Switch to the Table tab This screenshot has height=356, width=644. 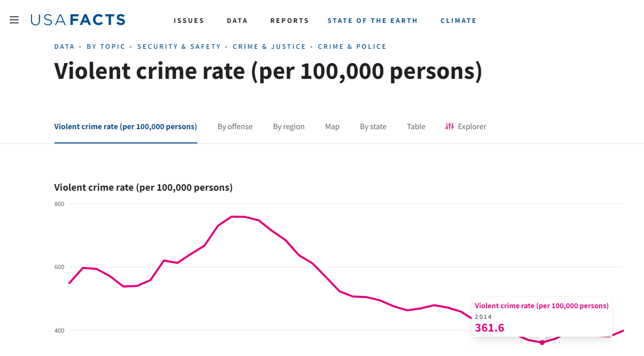[416, 127]
